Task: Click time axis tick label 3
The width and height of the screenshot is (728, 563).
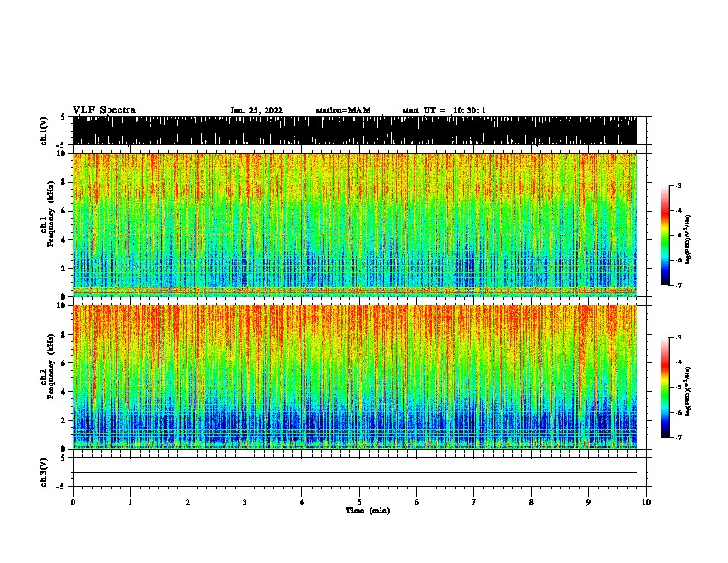Action: click(x=245, y=501)
